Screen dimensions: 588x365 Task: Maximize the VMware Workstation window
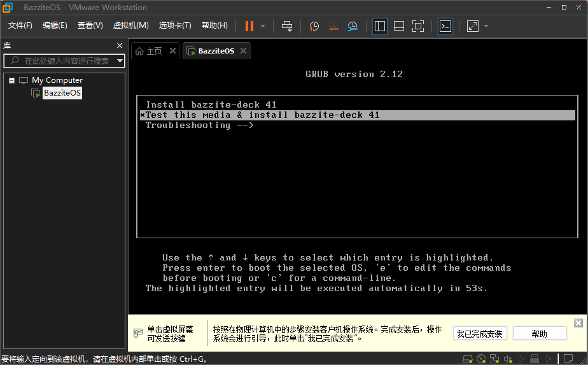pos(564,7)
